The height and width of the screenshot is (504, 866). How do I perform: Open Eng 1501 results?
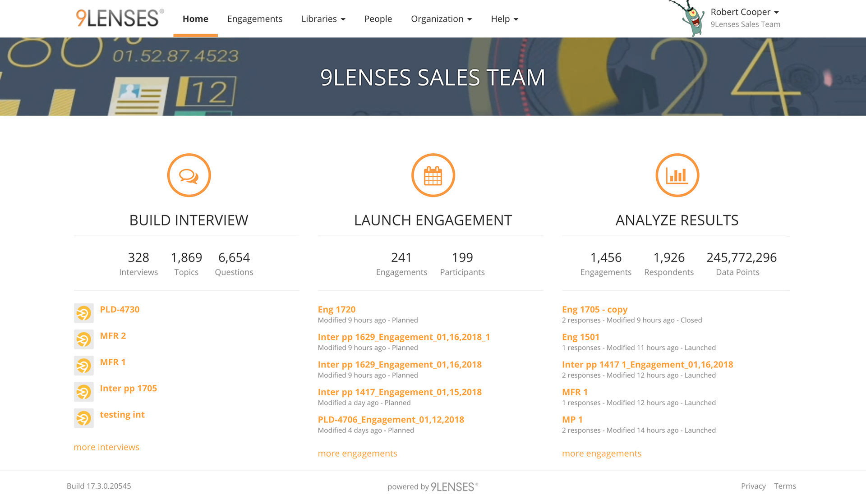click(x=580, y=337)
